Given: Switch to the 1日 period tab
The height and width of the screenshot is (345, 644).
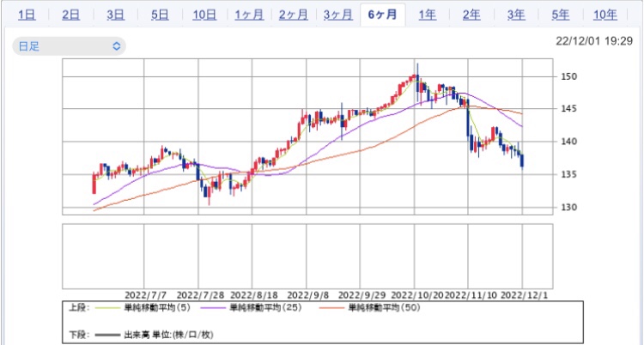Looking at the screenshot, I should pyautogui.click(x=27, y=15).
